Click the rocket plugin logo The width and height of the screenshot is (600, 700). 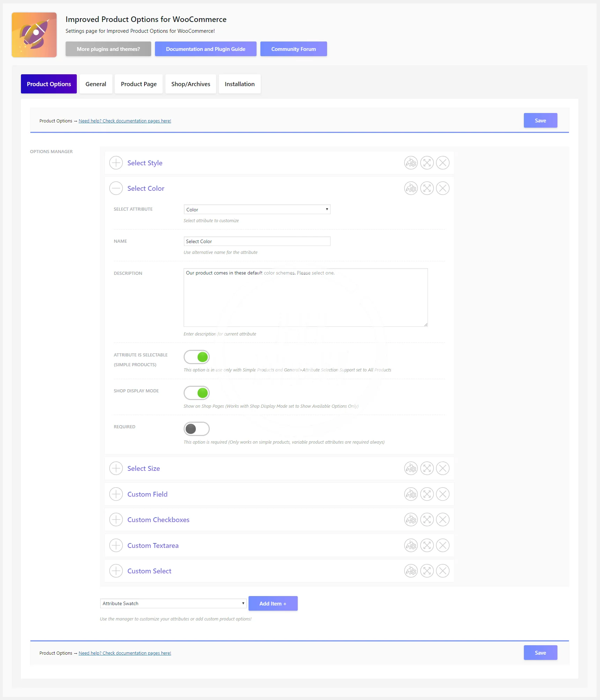click(34, 35)
